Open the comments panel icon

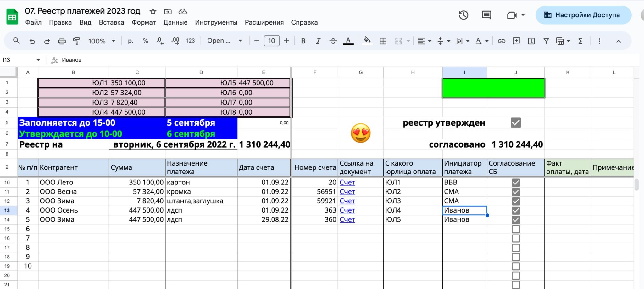486,15
